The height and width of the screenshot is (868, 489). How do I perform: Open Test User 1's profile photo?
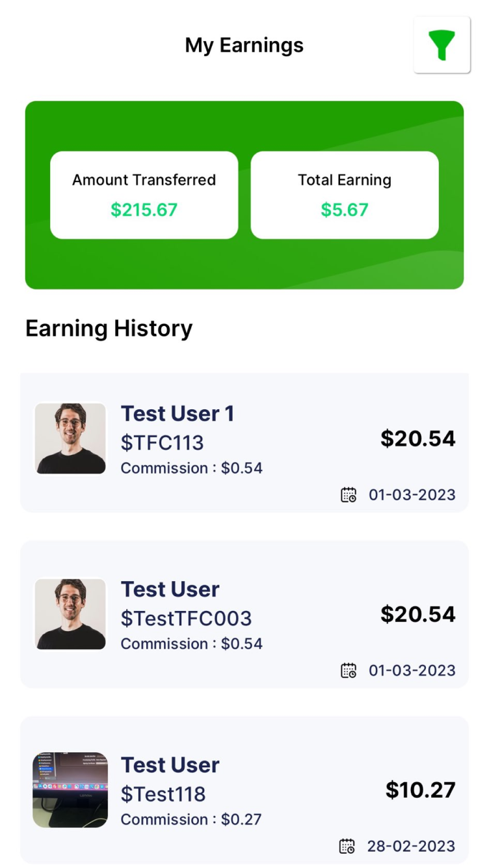(x=70, y=438)
